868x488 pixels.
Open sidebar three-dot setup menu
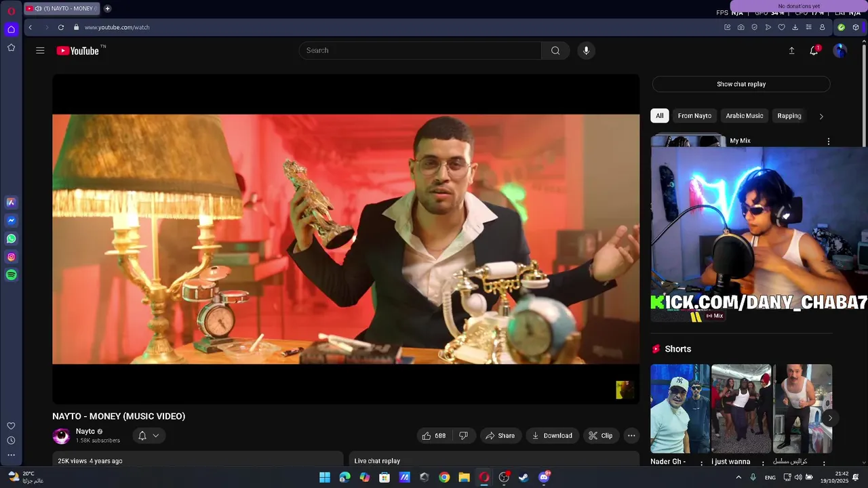point(11,455)
